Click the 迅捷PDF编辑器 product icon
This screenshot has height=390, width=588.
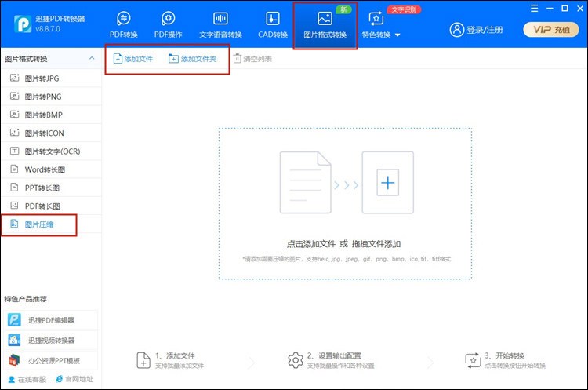coord(14,320)
